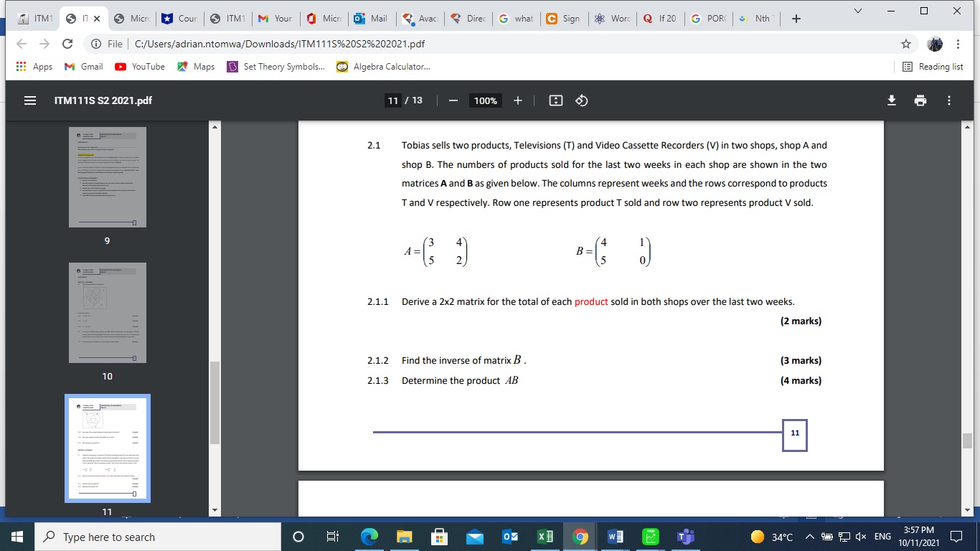Image resolution: width=980 pixels, height=551 pixels.
Task: Open the print dialog for the PDF
Action: coord(922,100)
